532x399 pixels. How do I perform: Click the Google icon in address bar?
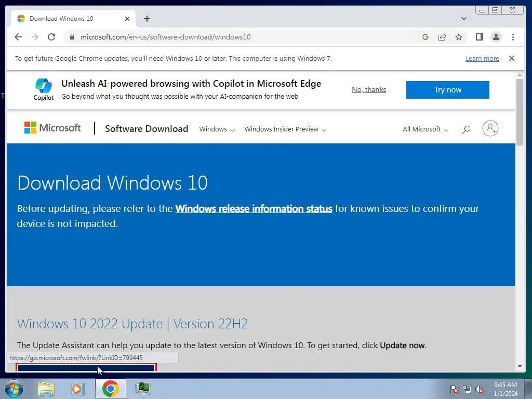(425, 37)
